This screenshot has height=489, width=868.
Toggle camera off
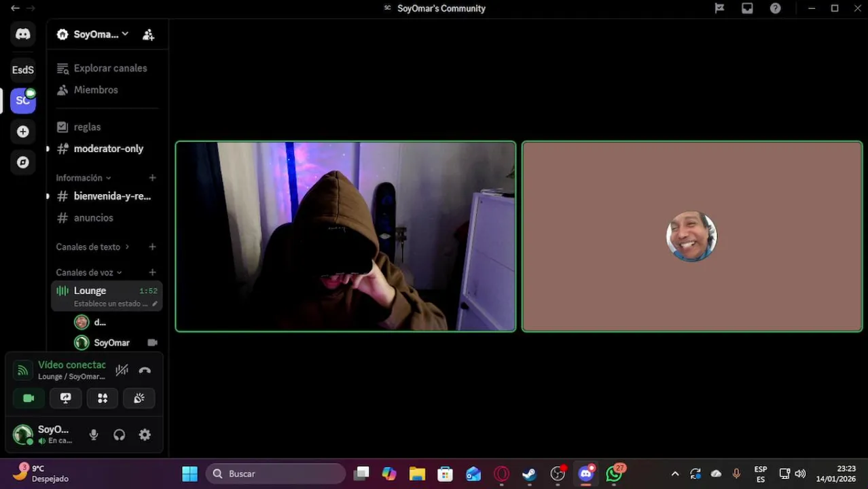[29, 399]
